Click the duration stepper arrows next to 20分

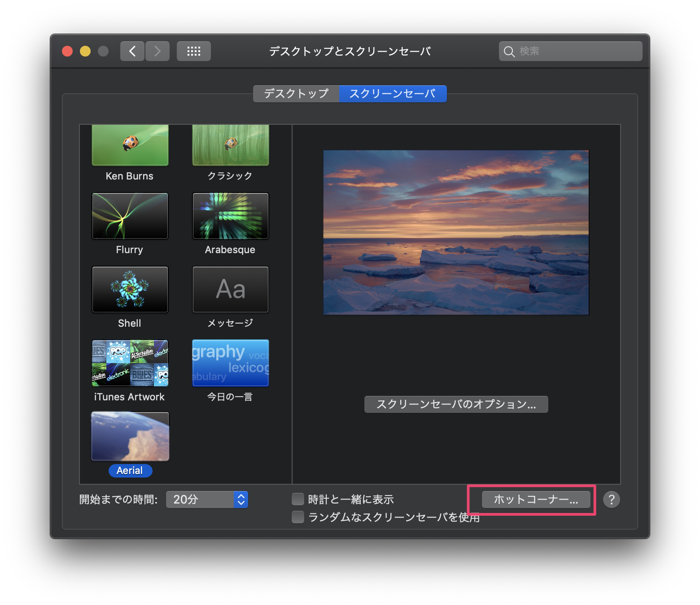coord(241,499)
